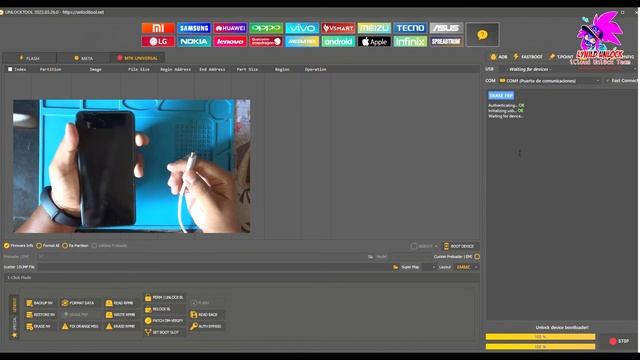This screenshot has height=360, width=640.
Task: Open the FASTBOOT tab
Action: click(x=528, y=57)
